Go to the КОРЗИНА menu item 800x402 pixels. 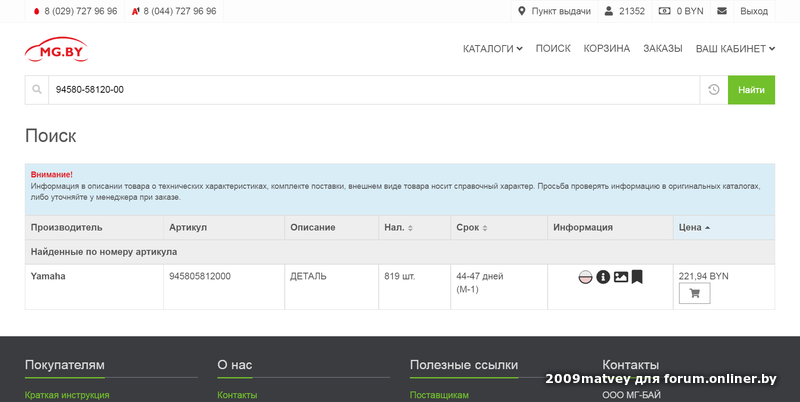coord(606,49)
